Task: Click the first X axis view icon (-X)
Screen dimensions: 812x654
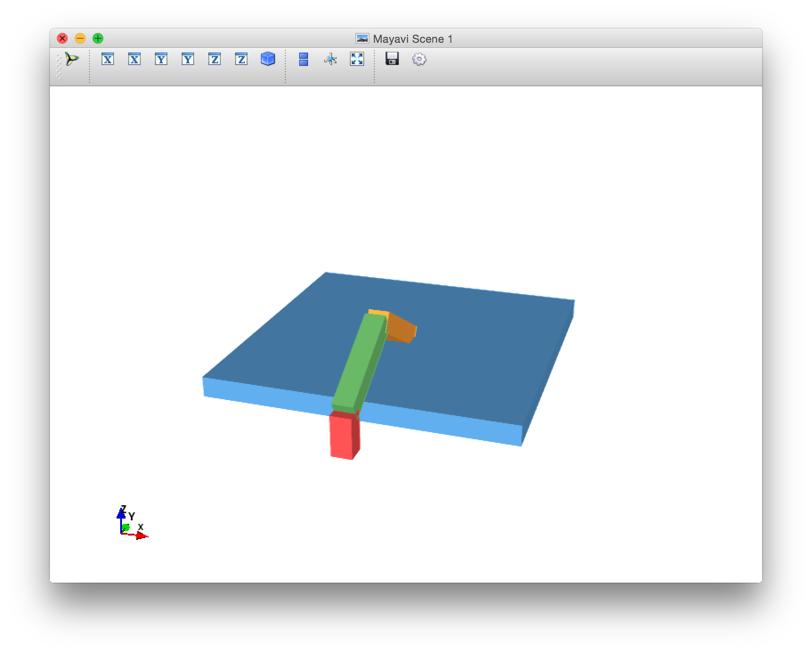Action: click(x=108, y=59)
